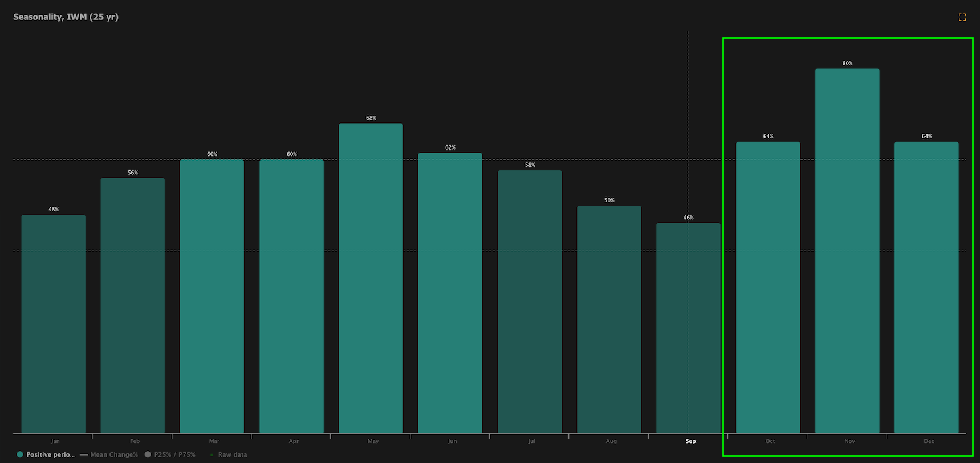Click the Aug axis label
Screen dimensions: 980x463
(x=611, y=441)
